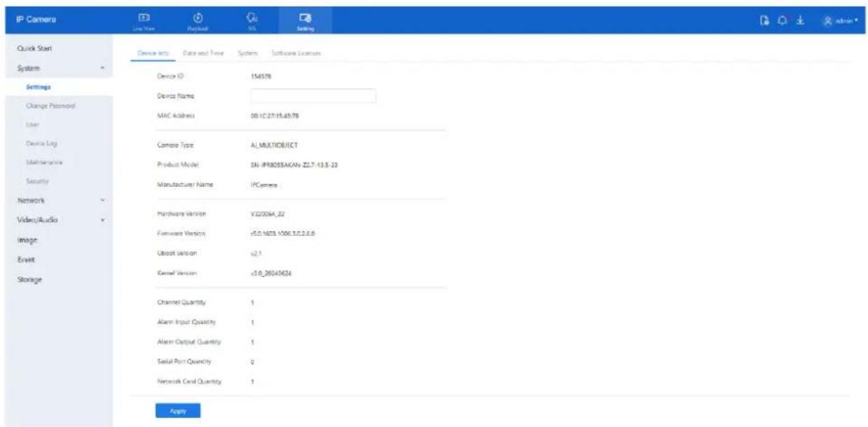Open Device Log in sidebar
Image resolution: width=868 pixels, height=427 pixels.
pos(41,145)
